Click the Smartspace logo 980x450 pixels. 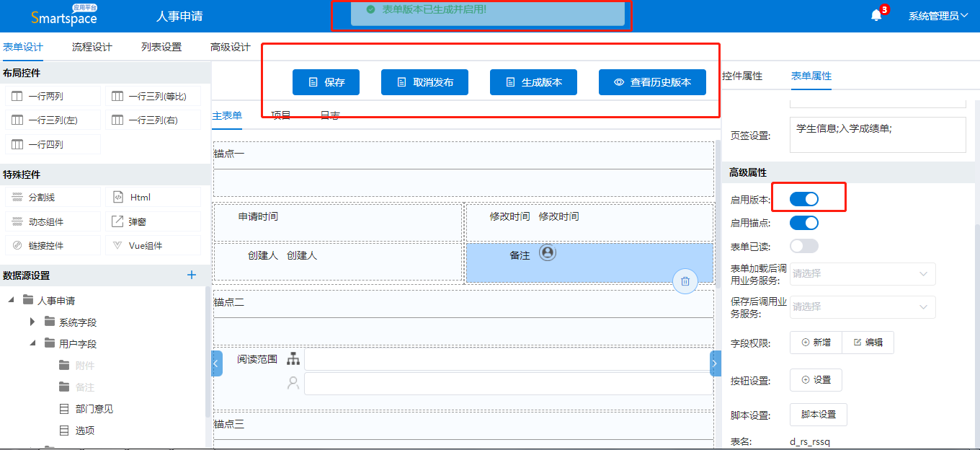tap(65, 15)
